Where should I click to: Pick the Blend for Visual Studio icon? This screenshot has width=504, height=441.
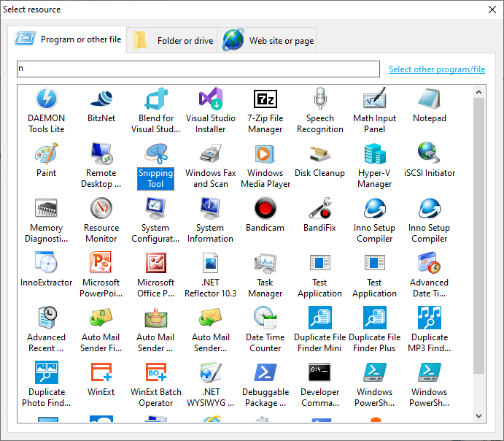click(x=156, y=99)
